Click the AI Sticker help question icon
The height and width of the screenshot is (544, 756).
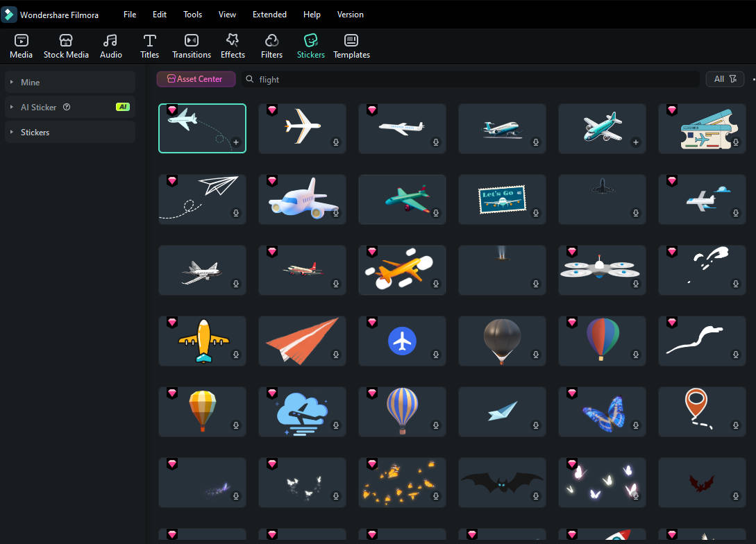pos(67,107)
